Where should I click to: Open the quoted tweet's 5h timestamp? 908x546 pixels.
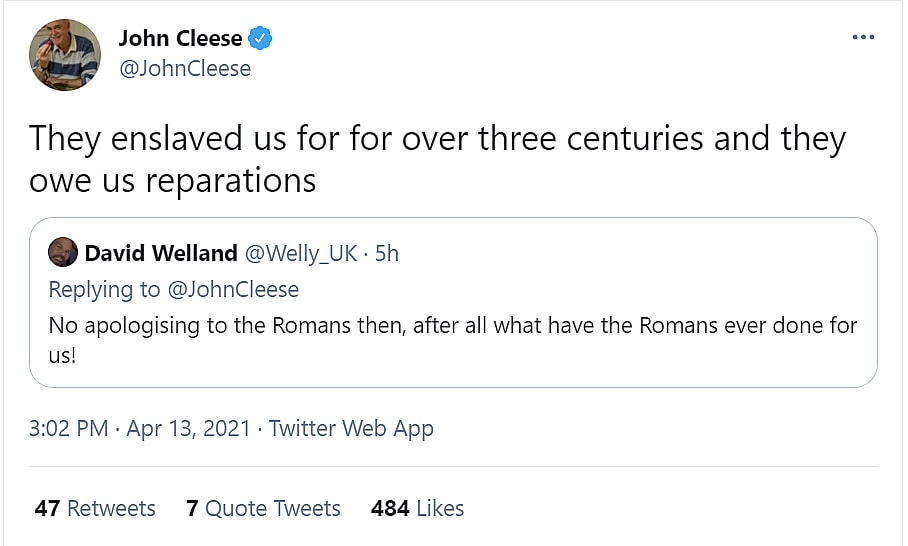386,253
